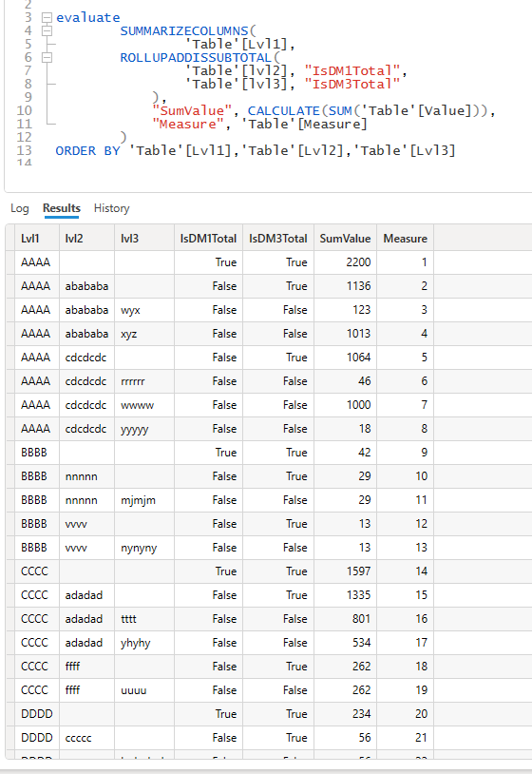This screenshot has width=532, height=774.
Task: Click line number 13 in the editor gutter
Action: (24, 150)
